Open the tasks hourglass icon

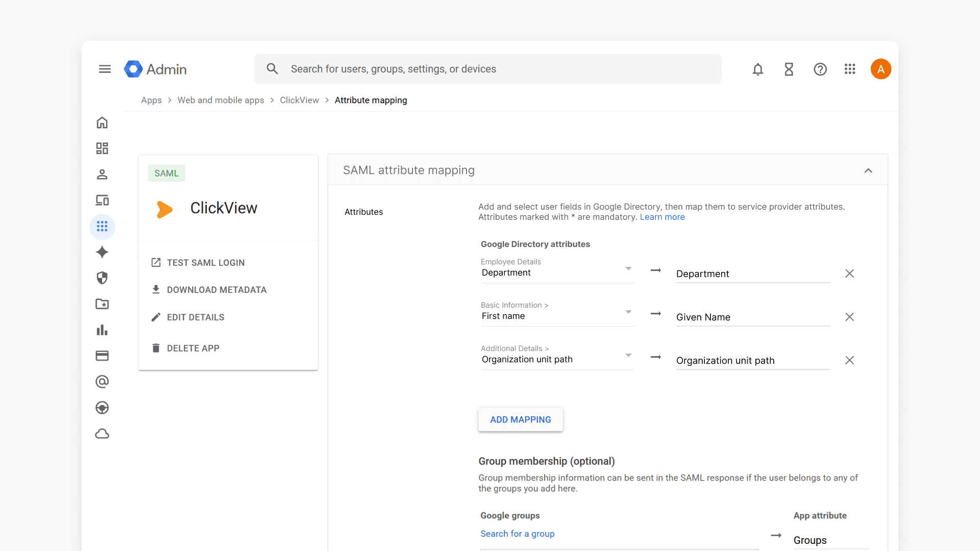pos(789,69)
